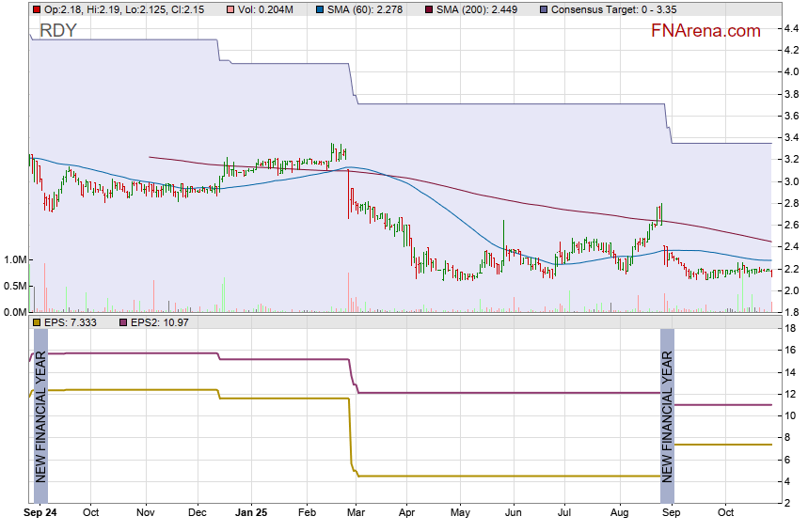
Task: Click the Consensus Target legend swatch
Action: (x=544, y=9)
